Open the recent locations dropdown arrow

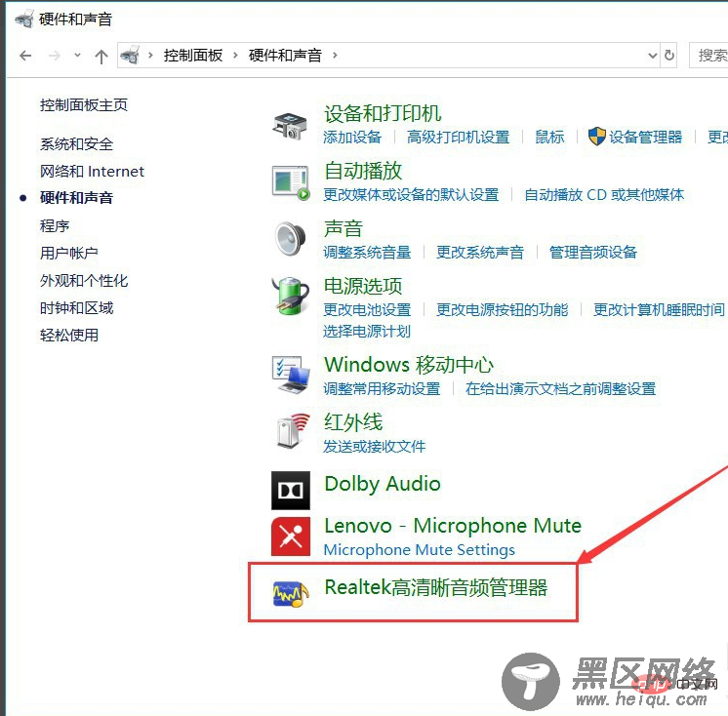(77, 56)
